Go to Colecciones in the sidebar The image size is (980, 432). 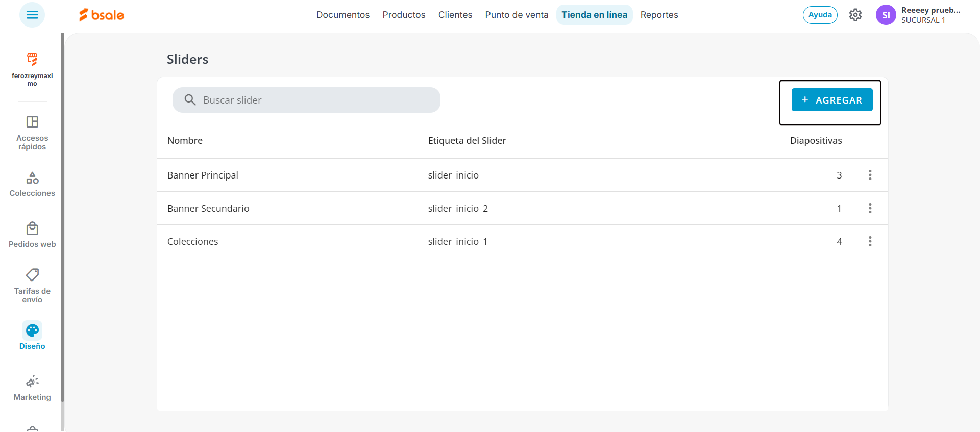pyautogui.click(x=32, y=184)
